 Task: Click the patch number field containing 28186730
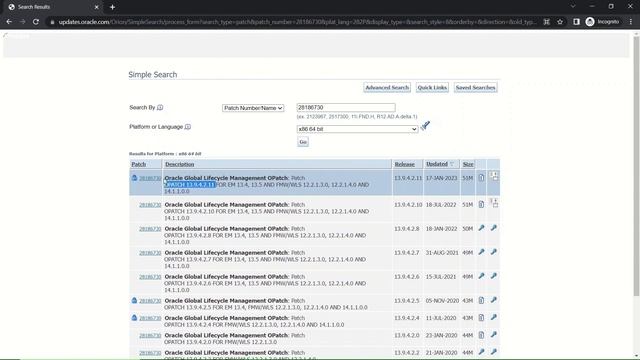346,108
